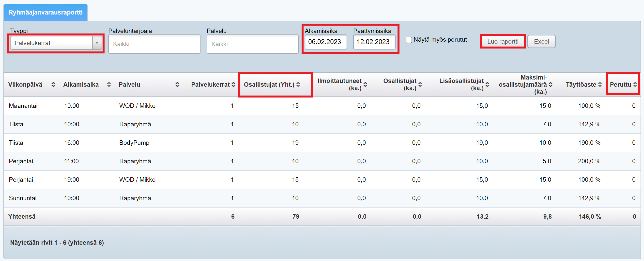Viewport: 644px width, 261px height.
Task: Click the Alkamisaika date field 06.02.2023
Action: 325,42
